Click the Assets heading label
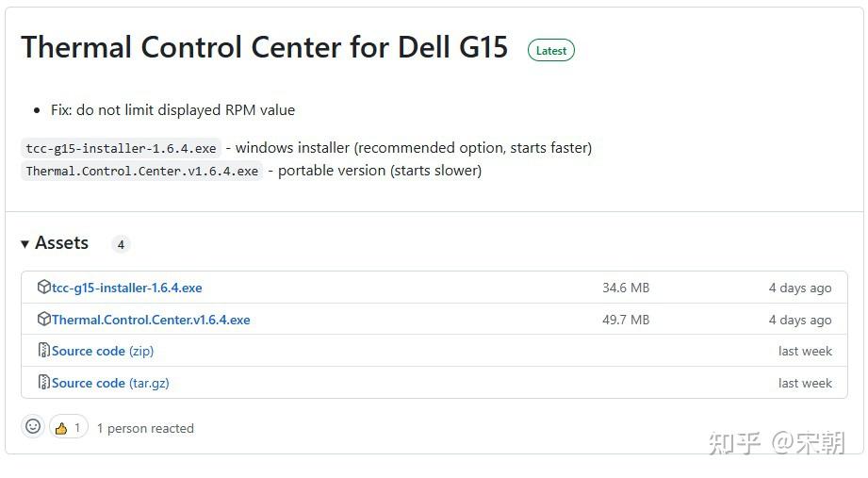Viewport: 868px width, 478px height. (61, 243)
